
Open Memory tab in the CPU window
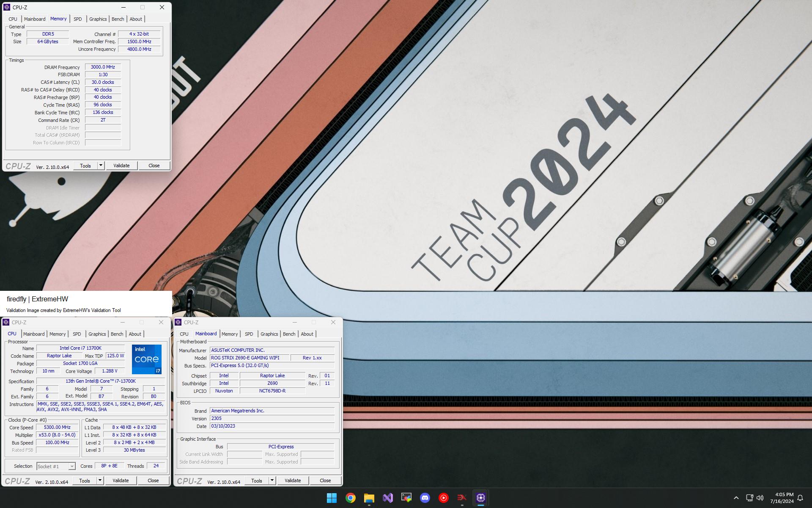point(58,334)
